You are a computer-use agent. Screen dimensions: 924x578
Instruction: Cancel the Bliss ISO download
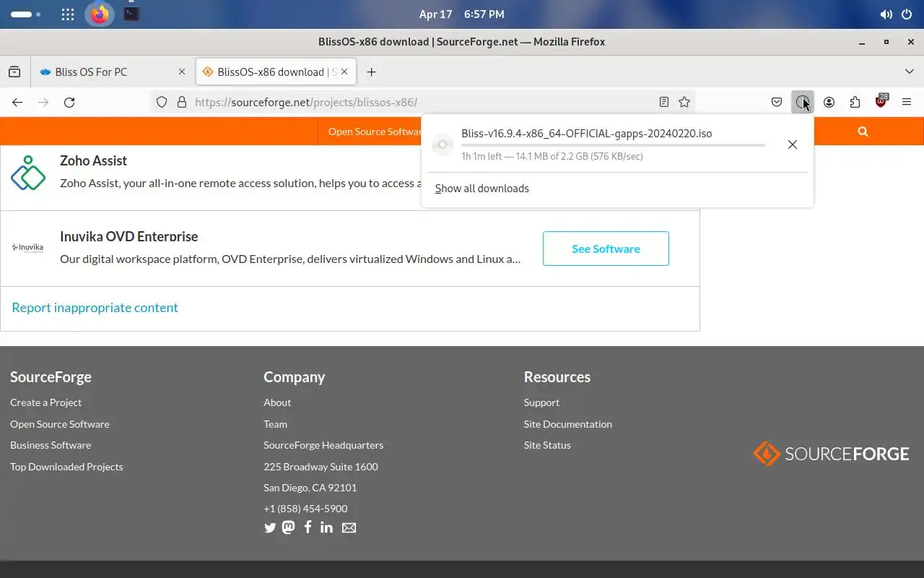coord(792,144)
